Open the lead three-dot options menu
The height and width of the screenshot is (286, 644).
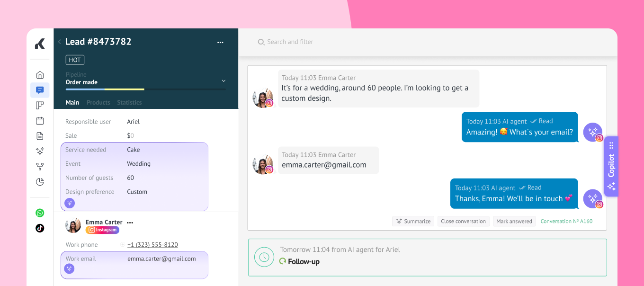click(x=220, y=42)
